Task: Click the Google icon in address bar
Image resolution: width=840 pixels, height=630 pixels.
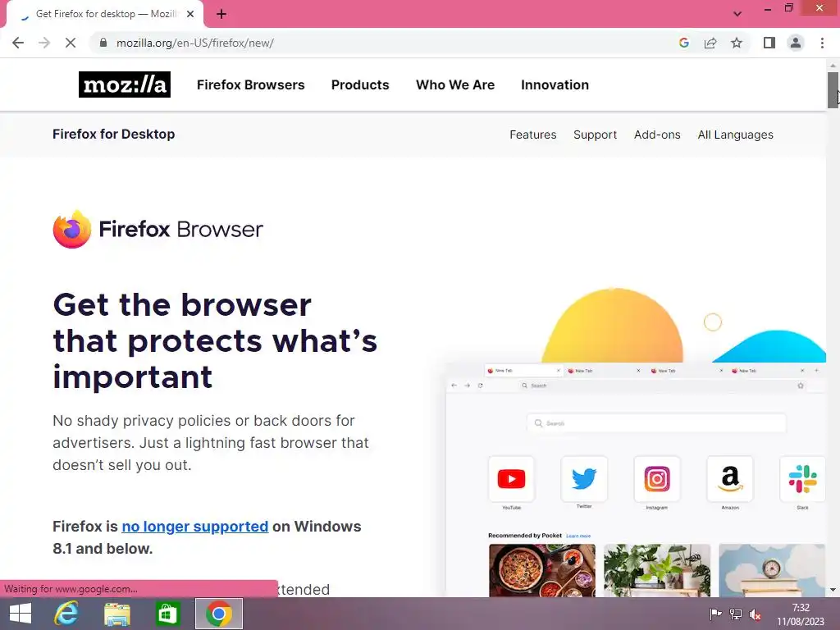Action: coord(683,43)
